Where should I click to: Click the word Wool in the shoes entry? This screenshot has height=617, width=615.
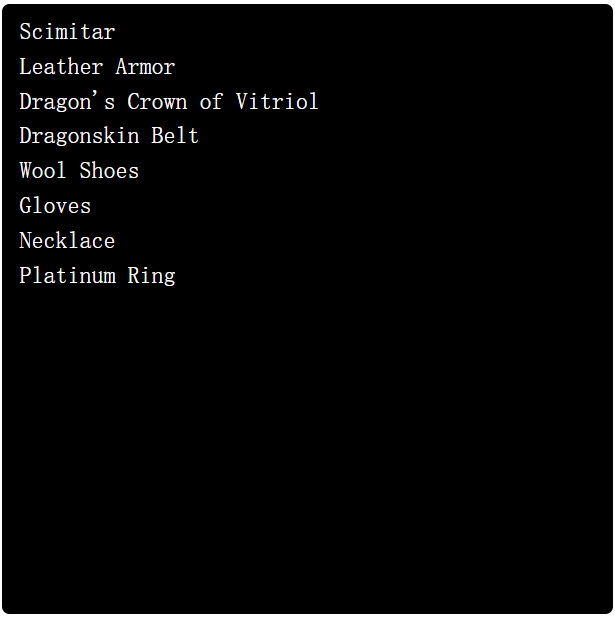point(43,170)
